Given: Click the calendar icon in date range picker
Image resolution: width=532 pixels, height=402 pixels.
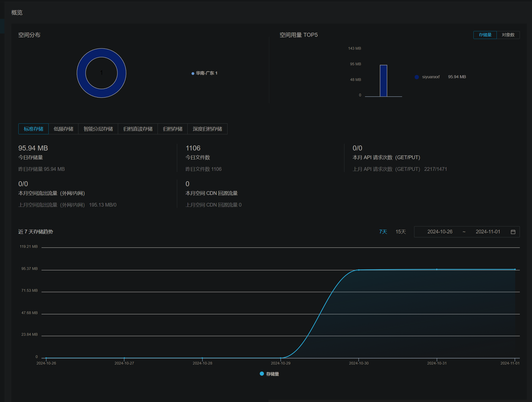Looking at the screenshot, I should [x=513, y=232].
